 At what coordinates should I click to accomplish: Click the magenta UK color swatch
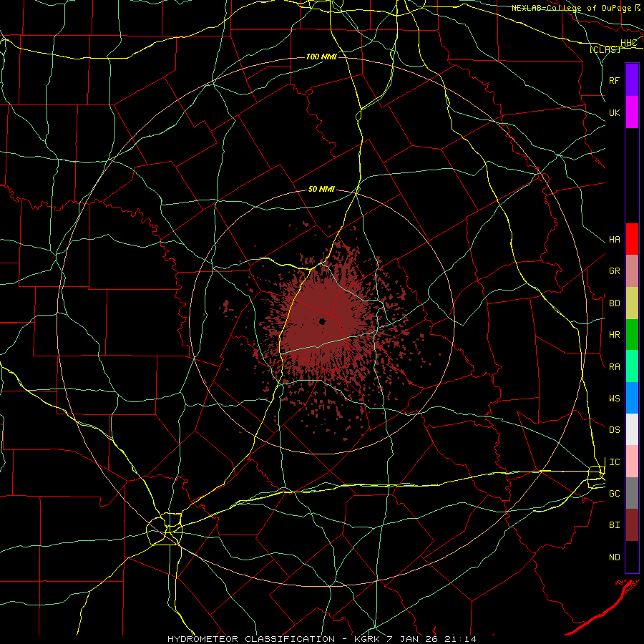point(632,112)
